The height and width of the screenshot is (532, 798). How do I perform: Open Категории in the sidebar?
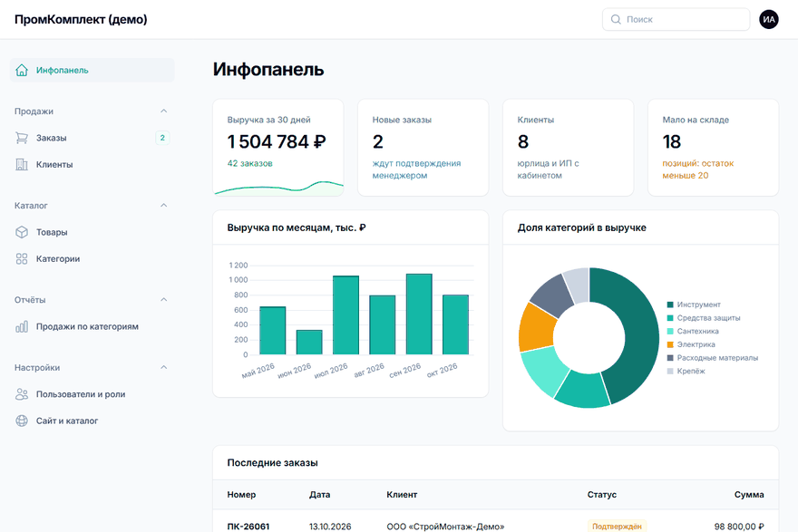(92, 259)
